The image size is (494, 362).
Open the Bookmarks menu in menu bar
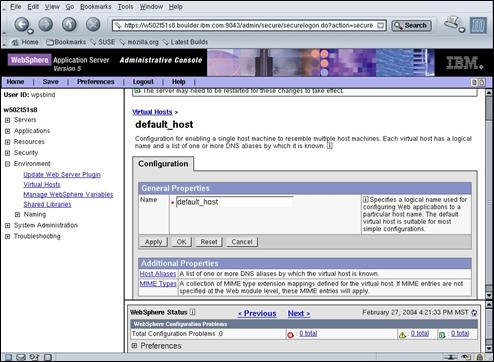(x=95, y=6)
